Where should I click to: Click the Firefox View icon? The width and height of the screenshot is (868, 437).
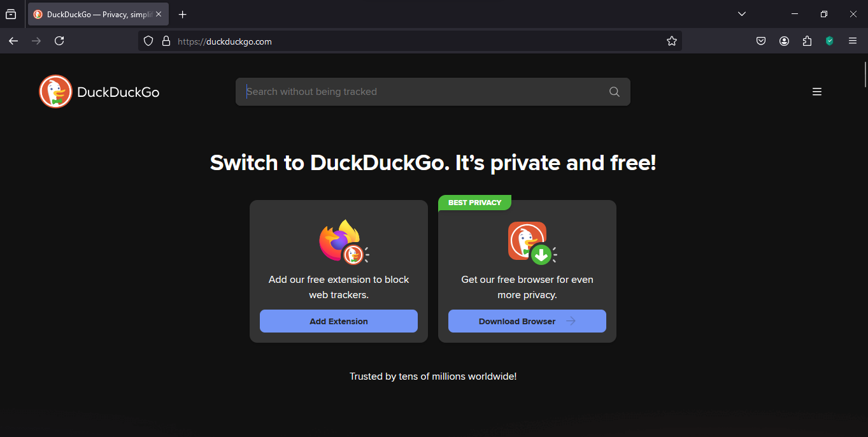11,14
